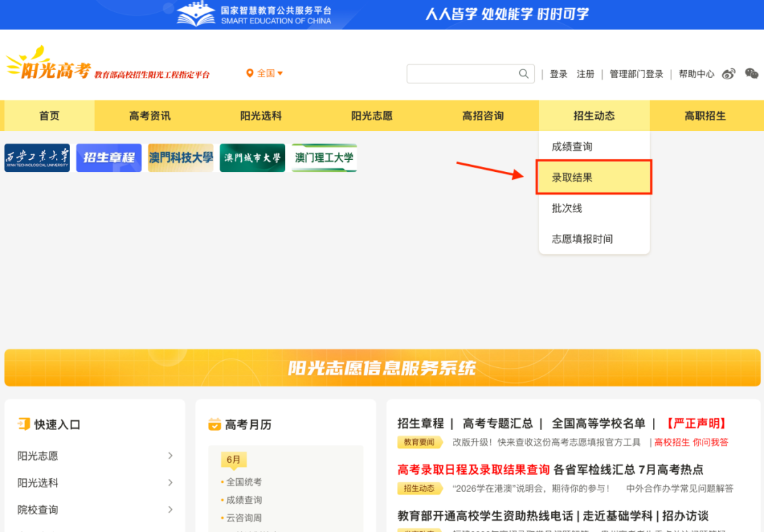
Task: Open 教育部开通高校学生资助热线电话 headline
Action: tap(485, 516)
